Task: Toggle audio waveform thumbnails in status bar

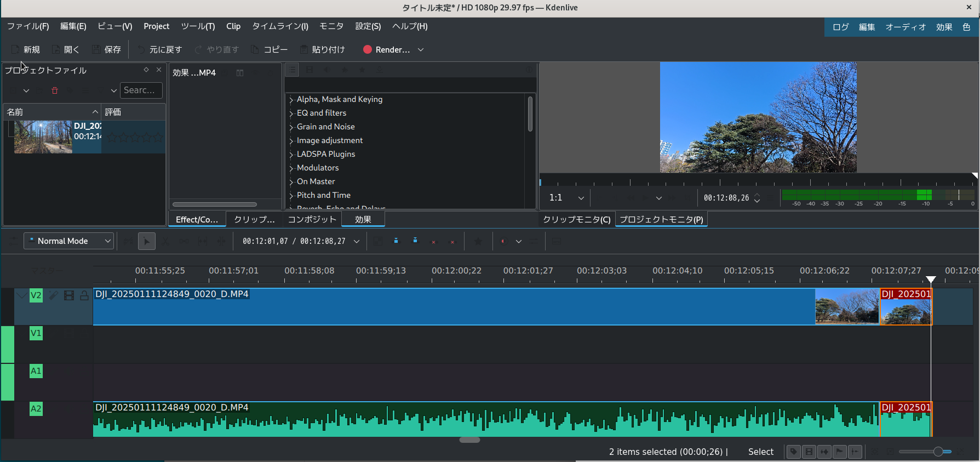Action: tap(824, 452)
